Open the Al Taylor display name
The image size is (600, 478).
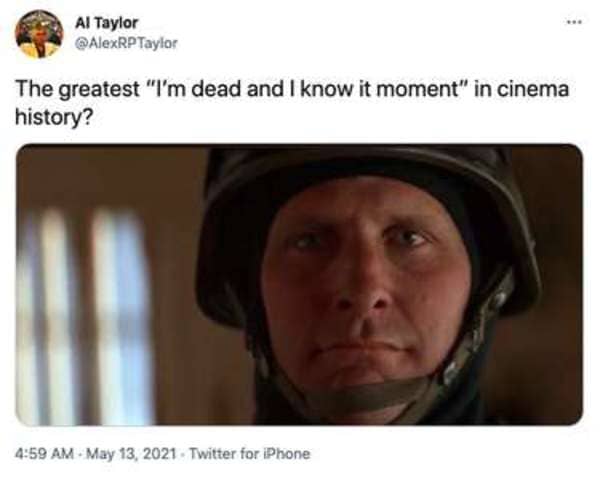106,23
